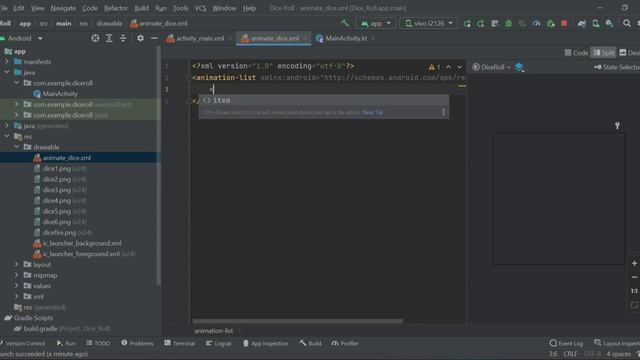Zoom out the preview with minus

pyautogui.click(x=634, y=278)
